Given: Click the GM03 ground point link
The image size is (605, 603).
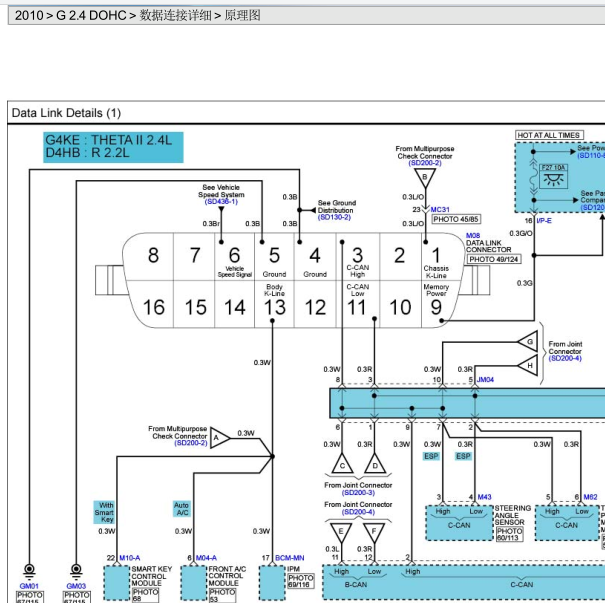Looking at the screenshot, I should pyautogui.click(x=76, y=586).
